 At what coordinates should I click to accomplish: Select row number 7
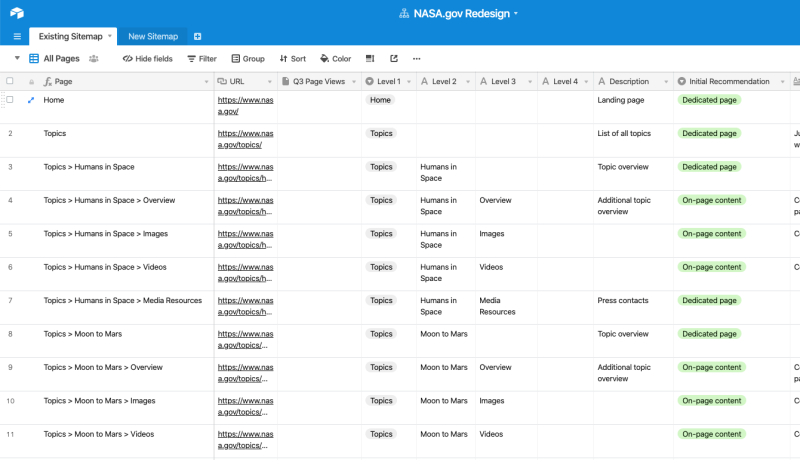click(10, 300)
